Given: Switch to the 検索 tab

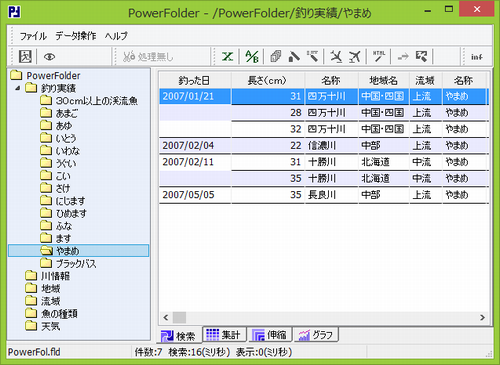Looking at the screenshot, I should tap(179, 335).
